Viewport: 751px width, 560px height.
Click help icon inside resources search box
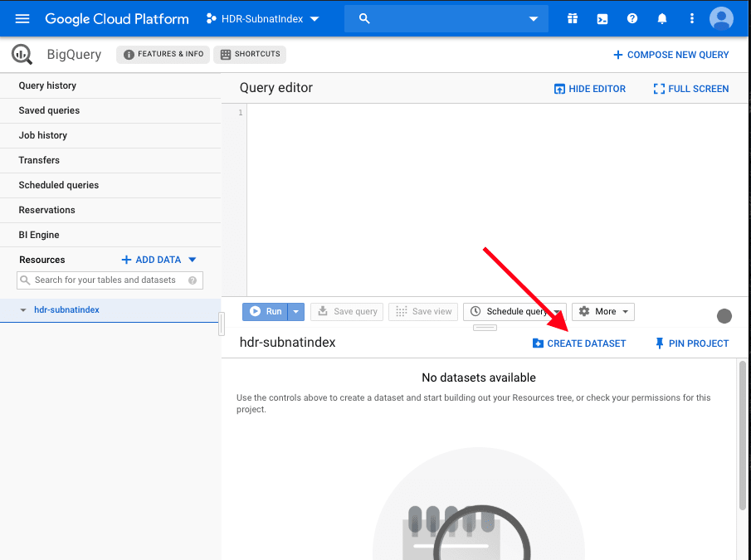(x=193, y=280)
